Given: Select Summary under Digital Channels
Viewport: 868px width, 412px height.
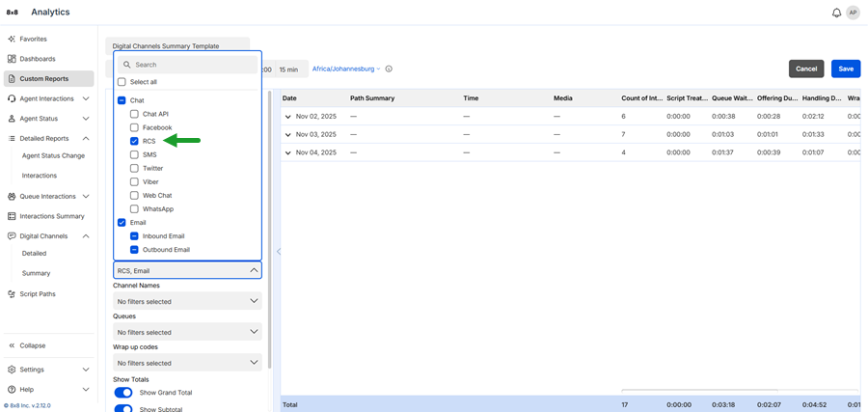Looking at the screenshot, I should click(x=36, y=273).
